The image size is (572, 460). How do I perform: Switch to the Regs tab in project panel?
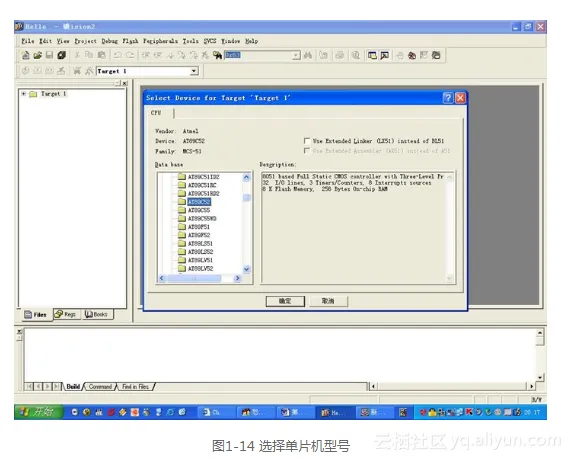point(66,314)
